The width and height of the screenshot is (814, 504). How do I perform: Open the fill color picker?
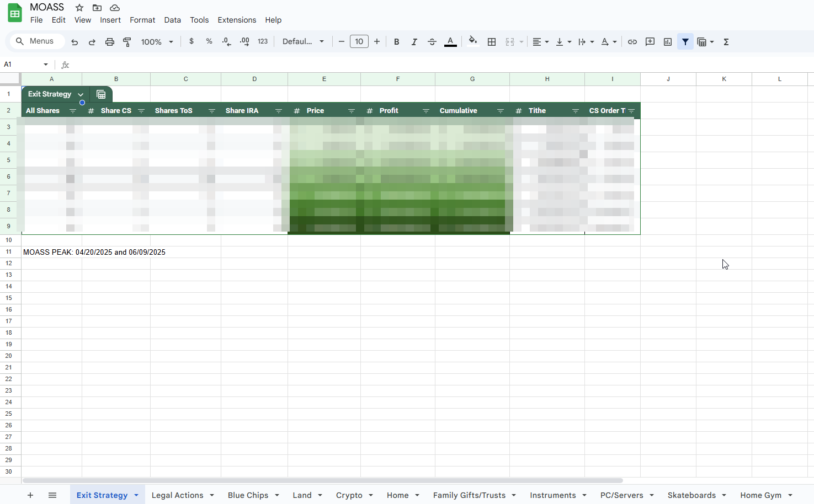coord(473,41)
